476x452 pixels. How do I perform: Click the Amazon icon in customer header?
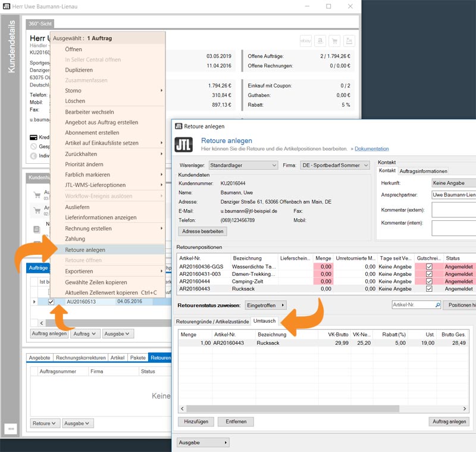(x=320, y=40)
